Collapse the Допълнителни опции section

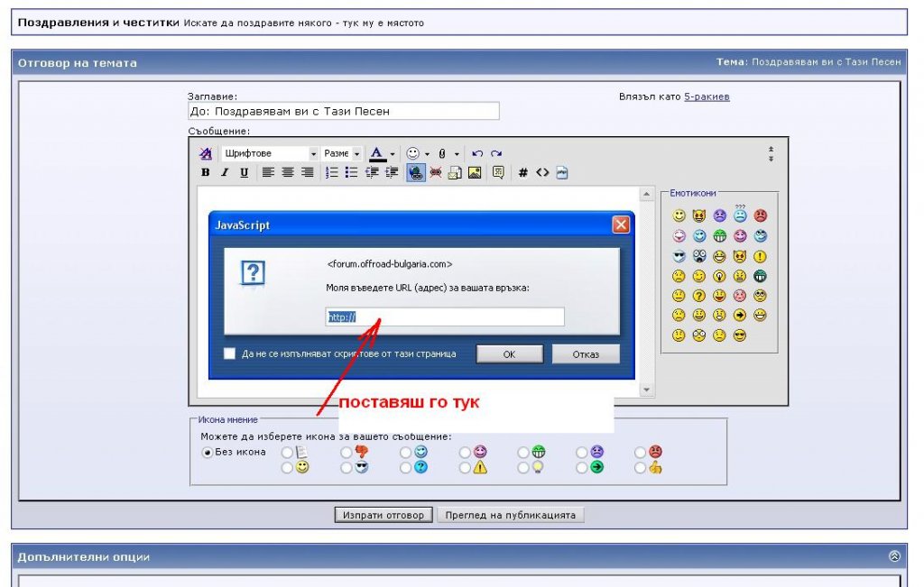click(x=894, y=555)
